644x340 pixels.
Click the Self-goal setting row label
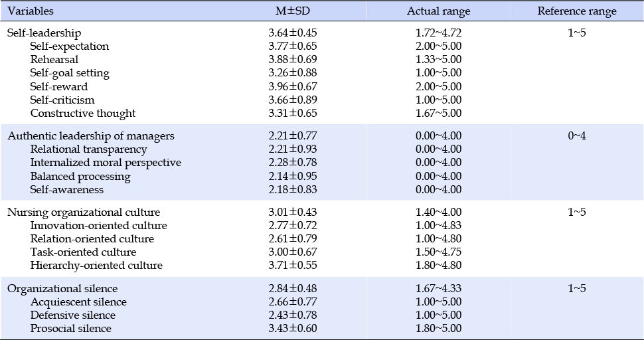70,73
